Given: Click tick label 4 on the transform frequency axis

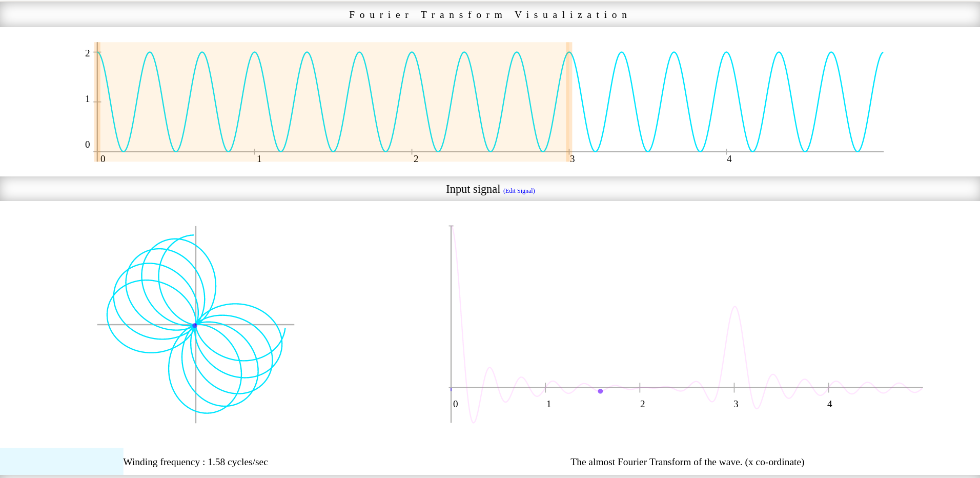Looking at the screenshot, I should [x=829, y=404].
